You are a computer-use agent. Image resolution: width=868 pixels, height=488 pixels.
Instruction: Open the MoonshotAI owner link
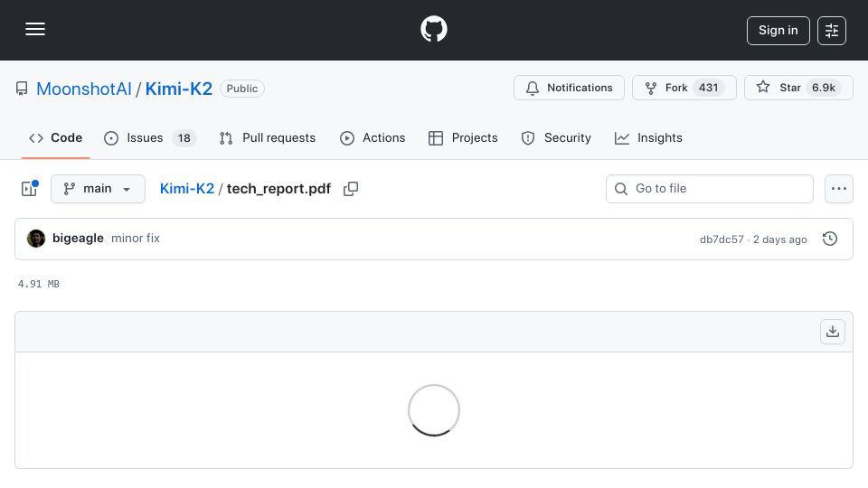(83, 89)
